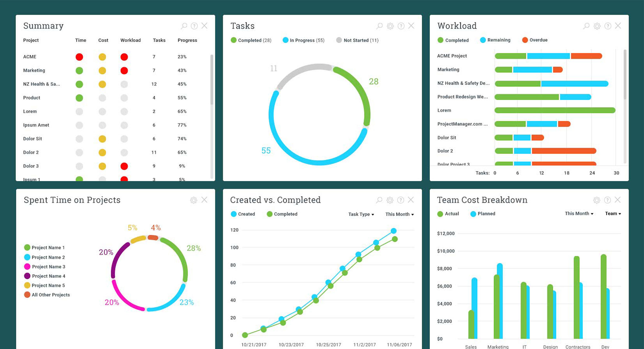Click help icon in Created vs. Completed panel

[401, 200]
